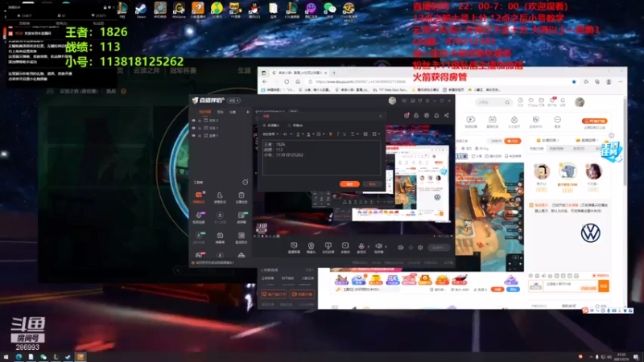Click the screen capture source icon
The image size is (644, 362).
(x=294, y=245)
